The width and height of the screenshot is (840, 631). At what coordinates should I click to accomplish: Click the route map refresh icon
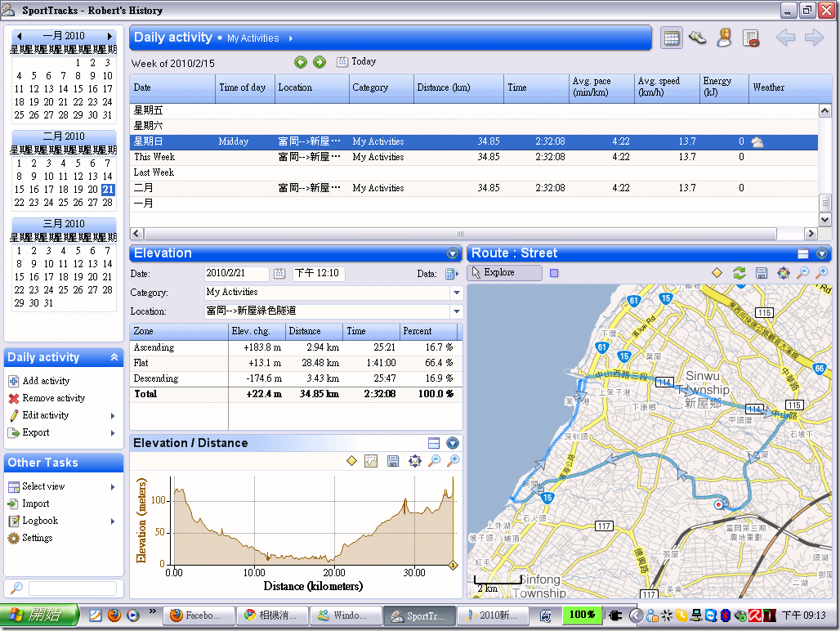(x=739, y=273)
